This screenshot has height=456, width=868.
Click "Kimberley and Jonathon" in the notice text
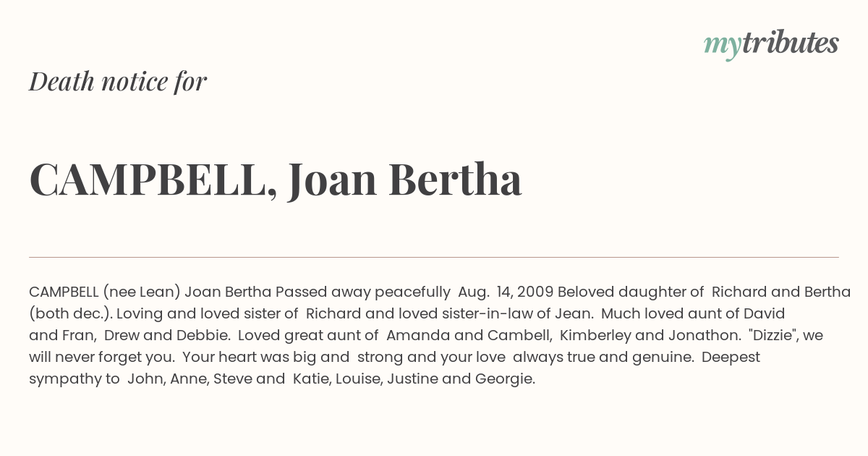click(647, 336)
